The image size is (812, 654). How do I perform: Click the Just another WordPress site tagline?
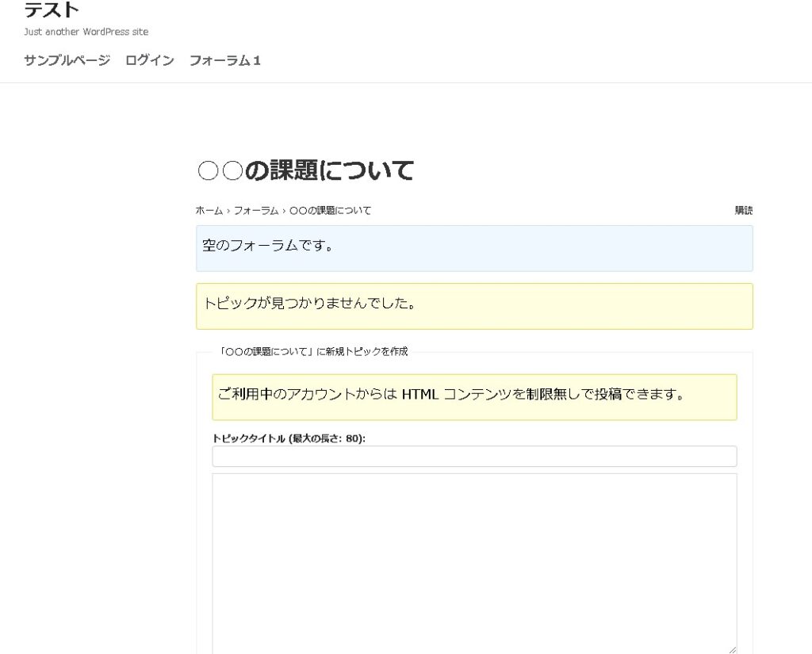86,33
